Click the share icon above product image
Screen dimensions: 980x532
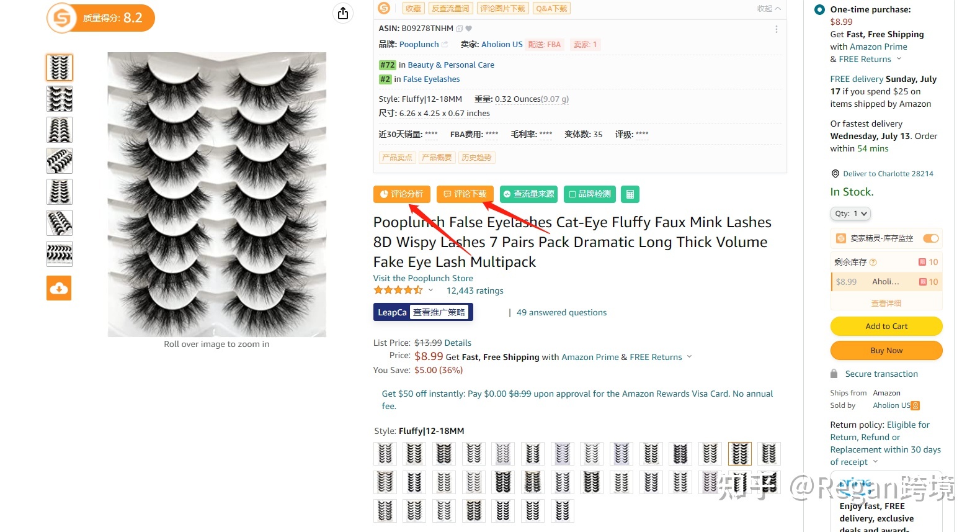click(x=343, y=13)
